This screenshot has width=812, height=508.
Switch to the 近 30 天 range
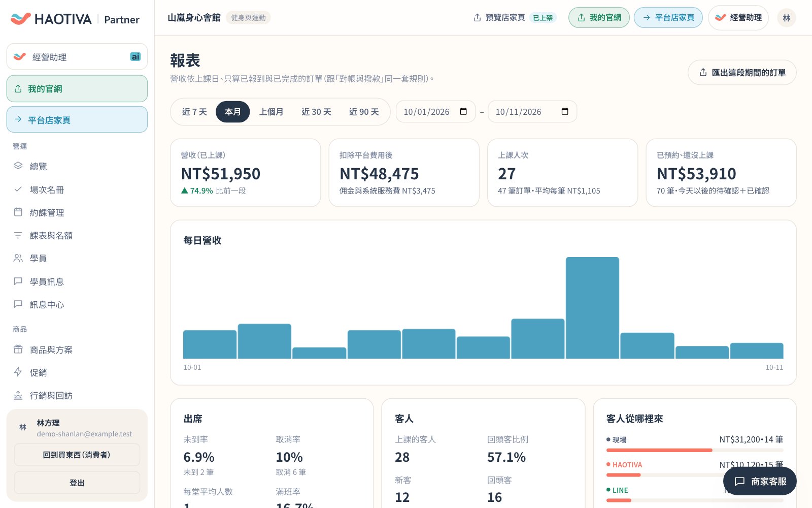pos(316,112)
